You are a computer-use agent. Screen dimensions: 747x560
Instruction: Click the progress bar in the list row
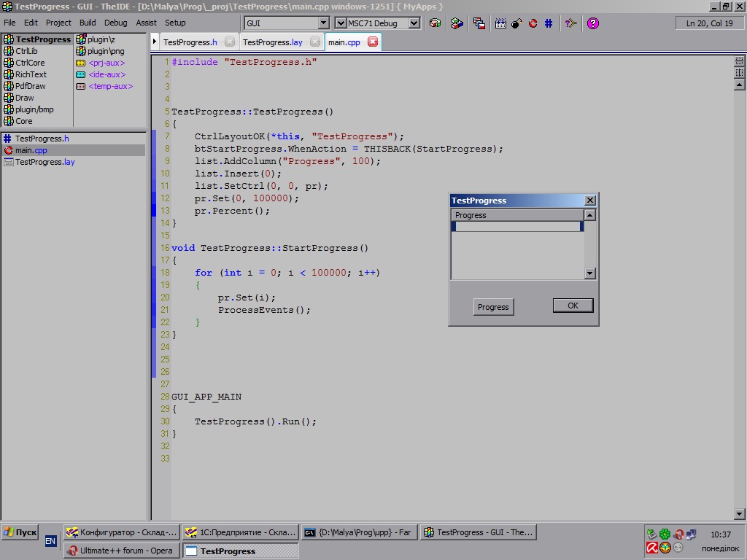(517, 227)
